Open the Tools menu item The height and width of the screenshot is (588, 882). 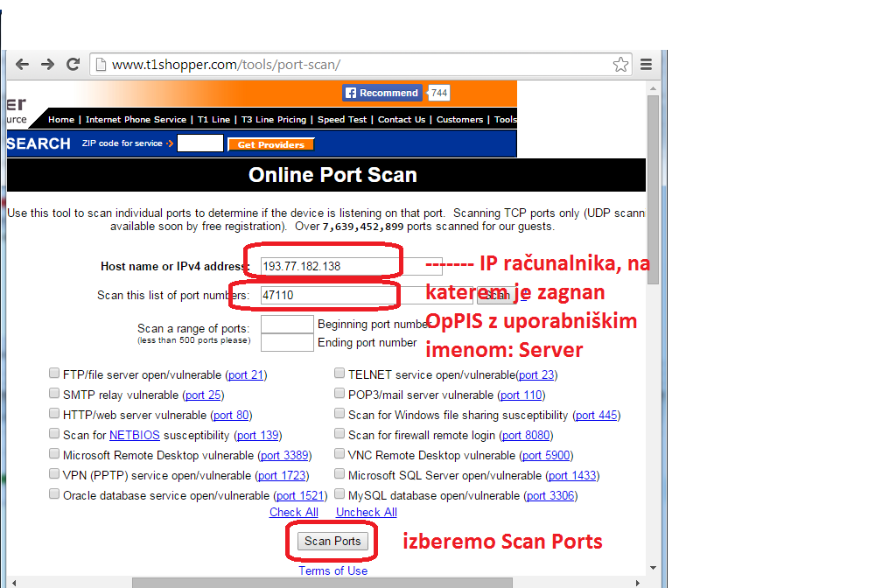pyautogui.click(x=505, y=119)
